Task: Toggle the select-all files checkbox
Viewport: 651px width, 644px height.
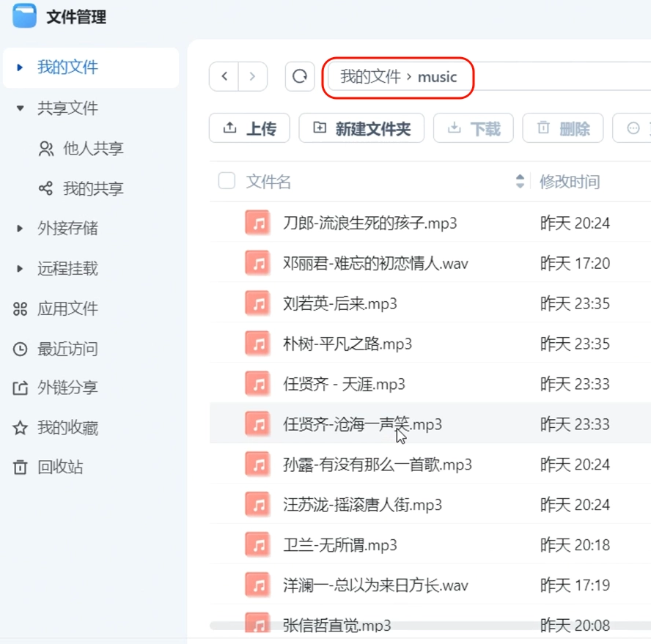Action: [227, 181]
